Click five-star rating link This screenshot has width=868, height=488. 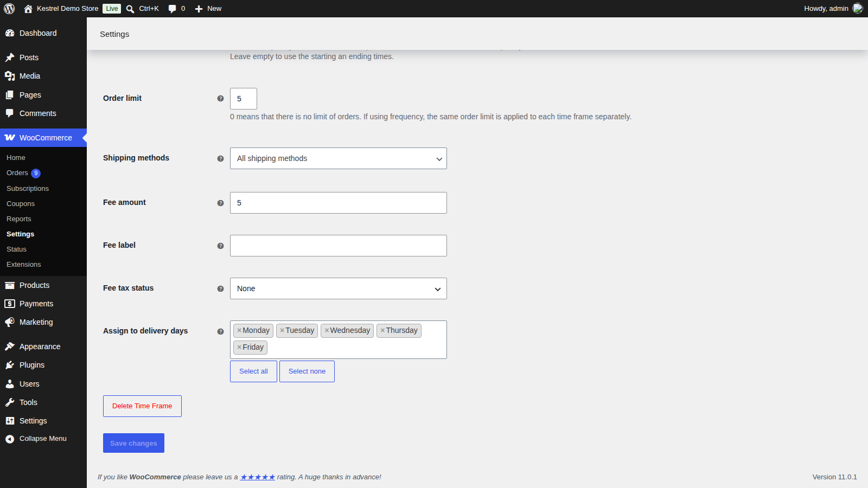(258, 477)
